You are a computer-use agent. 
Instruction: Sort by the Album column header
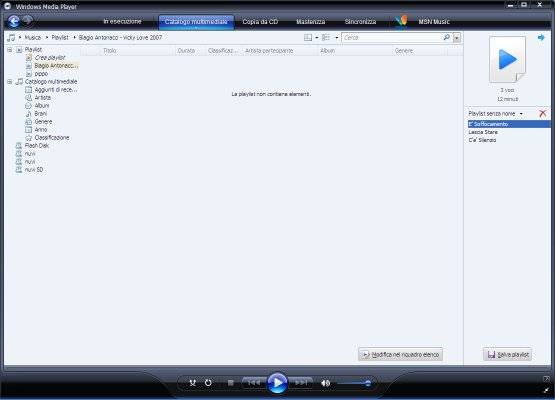pyautogui.click(x=355, y=51)
